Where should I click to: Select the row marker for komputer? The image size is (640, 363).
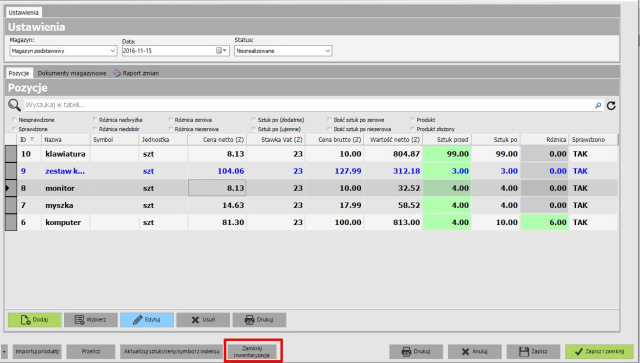[x=11, y=223]
